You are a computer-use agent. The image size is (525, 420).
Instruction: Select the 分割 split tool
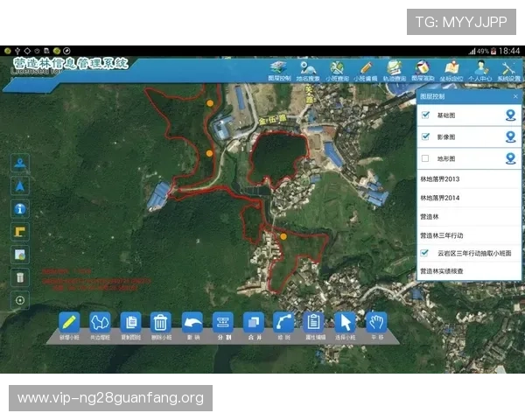point(222,322)
